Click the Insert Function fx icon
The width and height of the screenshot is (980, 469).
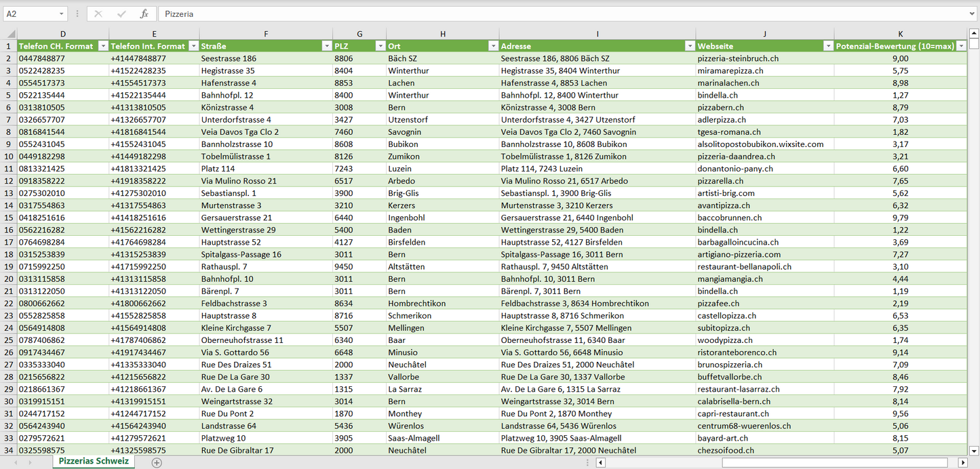click(x=144, y=14)
